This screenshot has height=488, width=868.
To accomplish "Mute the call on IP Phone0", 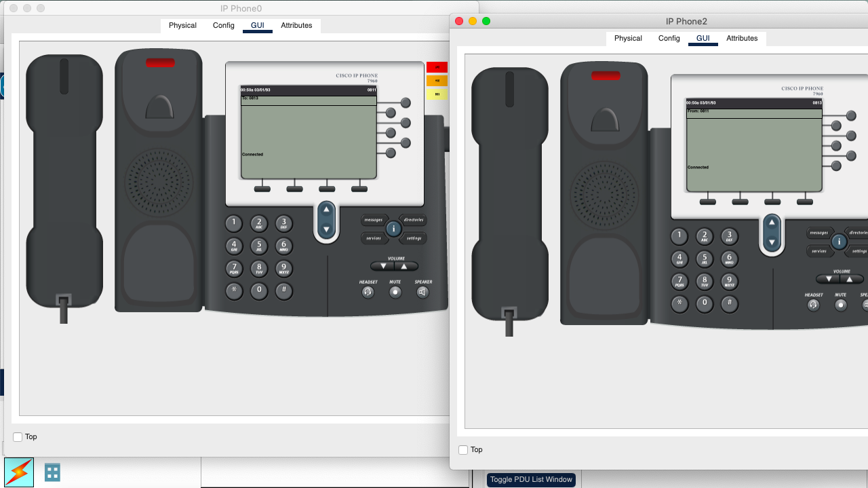I will (395, 293).
